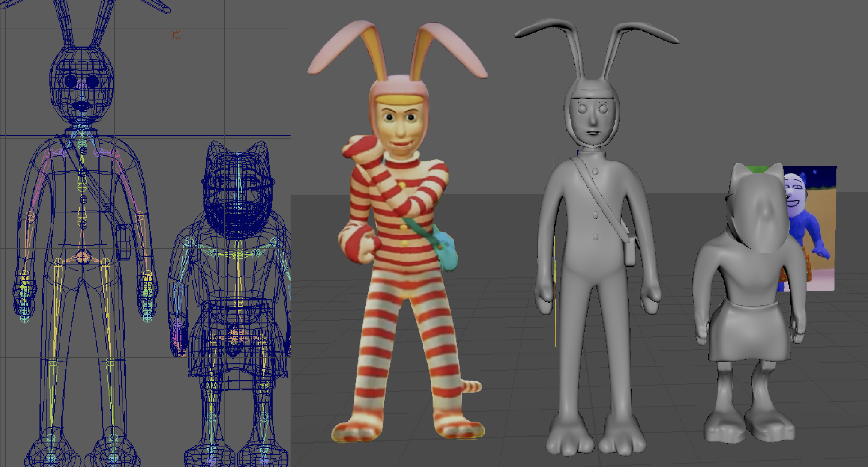
Task: Click the middle button on gray rabbit torso
Action: click(595, 215)
